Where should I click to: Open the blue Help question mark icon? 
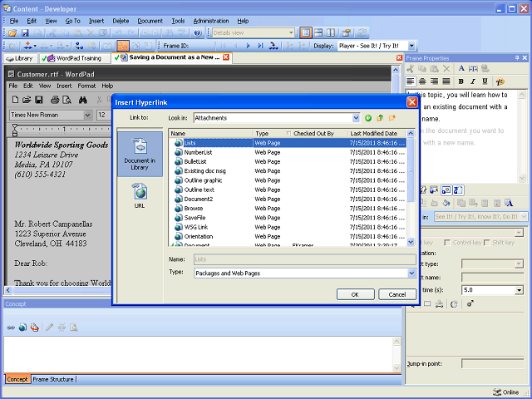[198, 33]
